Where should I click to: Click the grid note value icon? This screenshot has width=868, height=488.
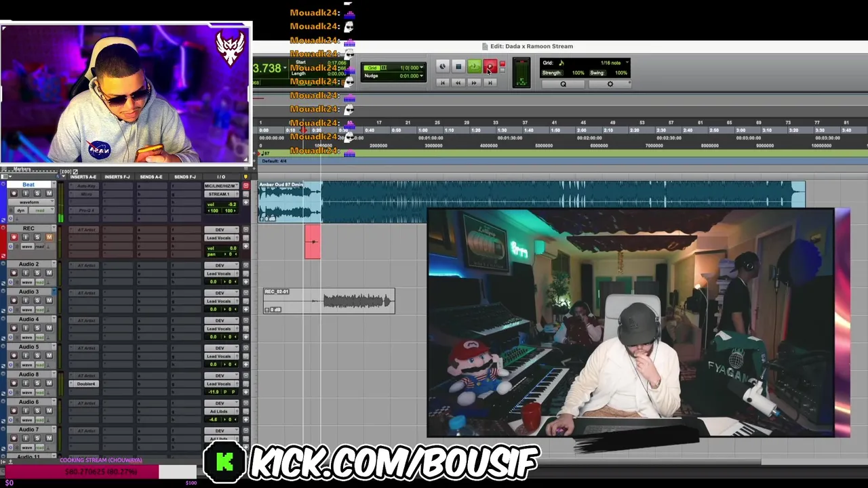tap(561, 63)
